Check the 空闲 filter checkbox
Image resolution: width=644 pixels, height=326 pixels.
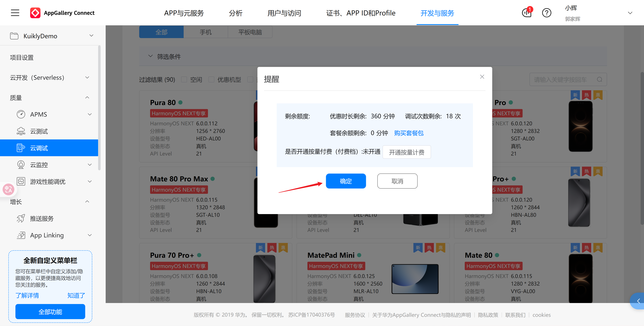click(x=184, y=79)
